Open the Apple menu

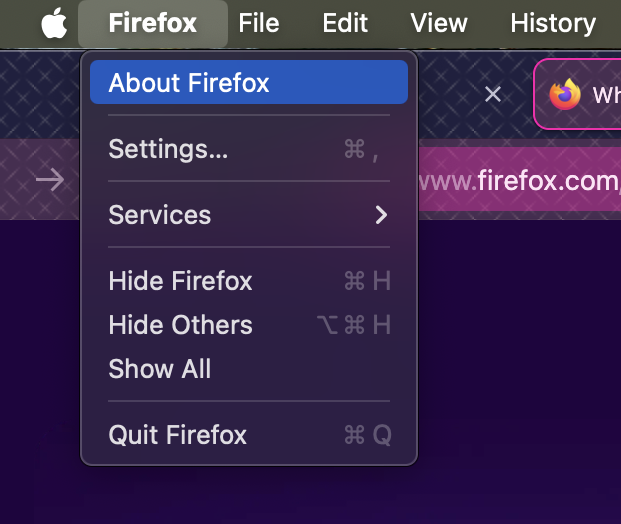coord(54,23)
